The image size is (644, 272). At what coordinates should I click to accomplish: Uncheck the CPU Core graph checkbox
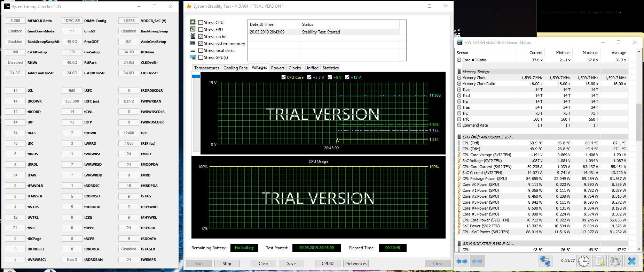(283, 77)
